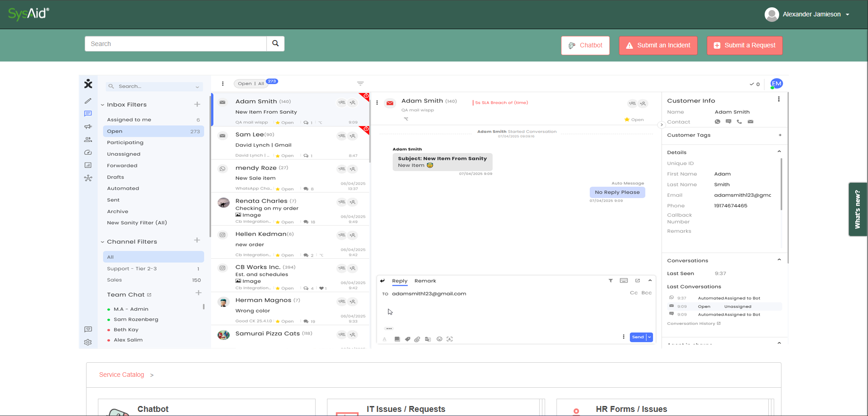Click the attachment paperclip icon in reply editor
The image size is (868, 416).
(x=417, y=339)
